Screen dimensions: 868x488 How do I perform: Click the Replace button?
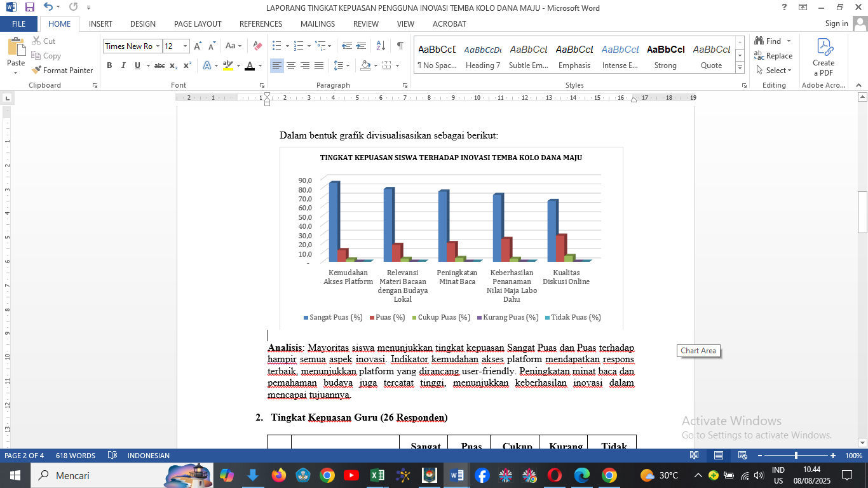[x=773, y=56]
